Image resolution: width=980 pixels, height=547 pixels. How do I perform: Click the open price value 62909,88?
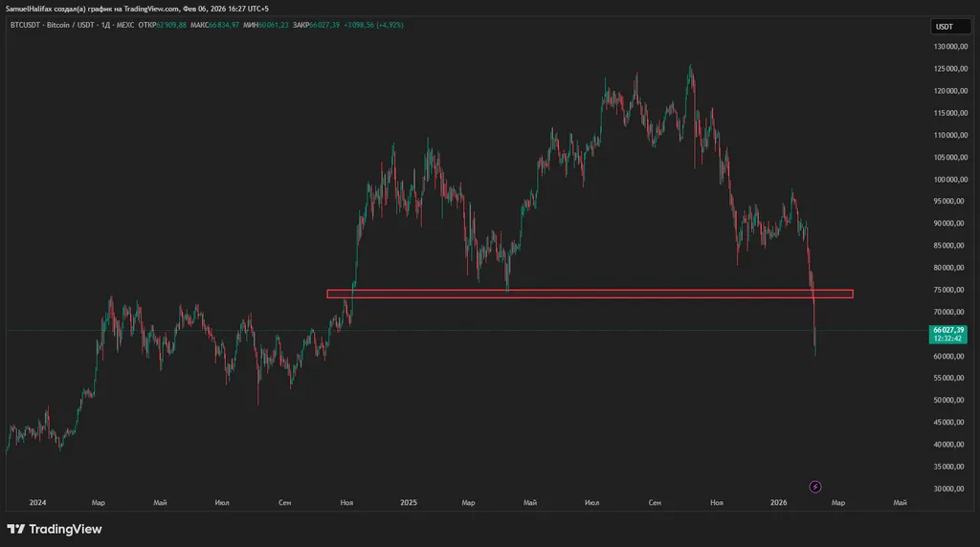click(x=171, y=25)
